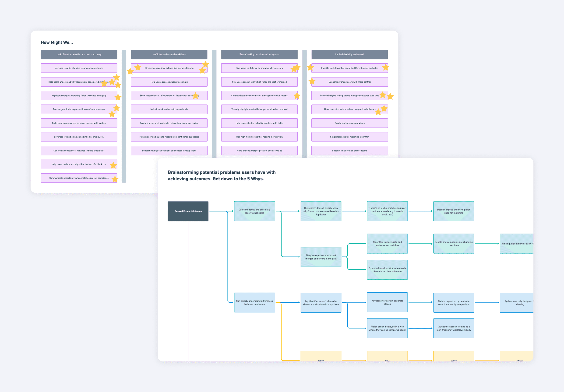Select the star beside 'Highlight strongest matching fields' note
The image size is (564, 392).
118,97
